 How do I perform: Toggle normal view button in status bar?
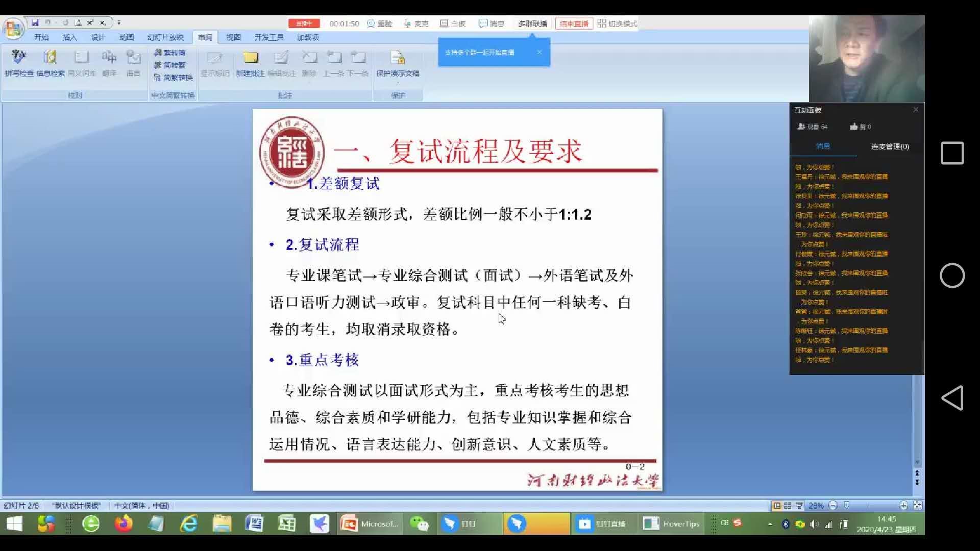coord(777,506)
